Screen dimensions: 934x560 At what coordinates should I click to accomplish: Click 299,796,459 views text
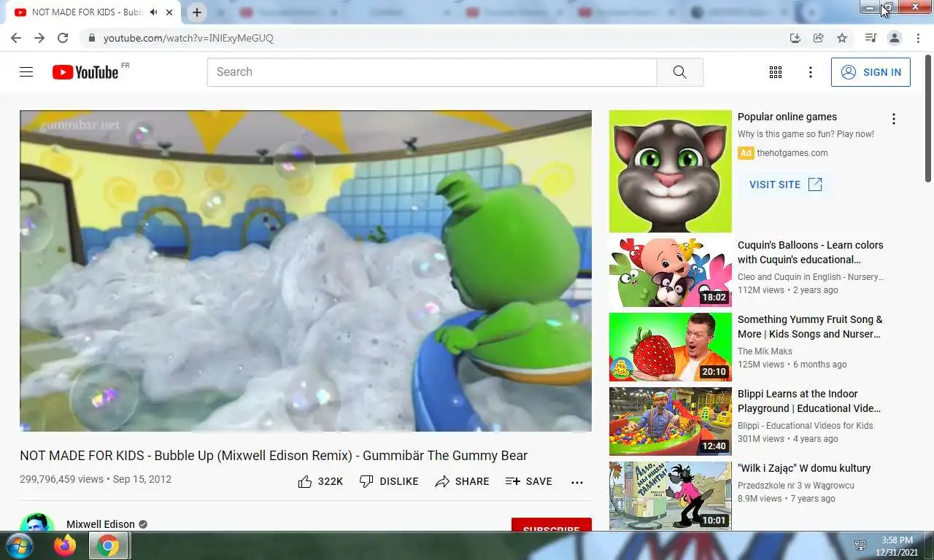(61, 480)
